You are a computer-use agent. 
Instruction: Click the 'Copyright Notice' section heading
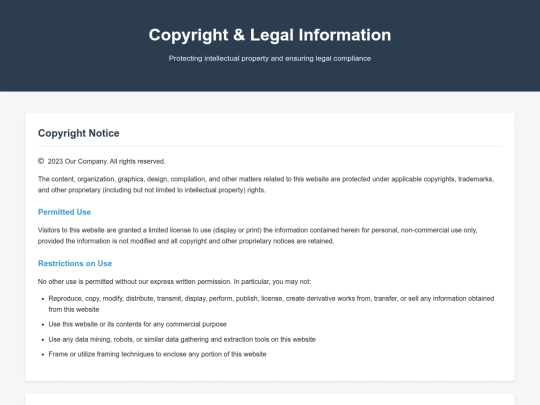pyautogui.click(x=79, y=133)
